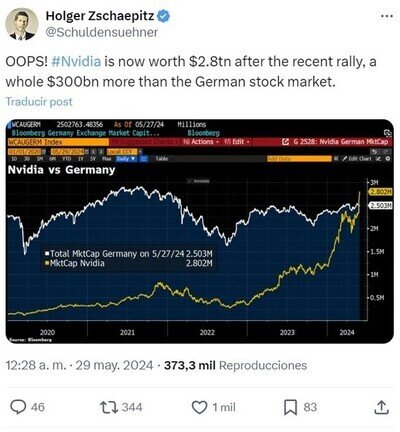The height and width of the screenshot is (432, 400).
Task: Open the reply comments icon
Action: coord(18,407)
